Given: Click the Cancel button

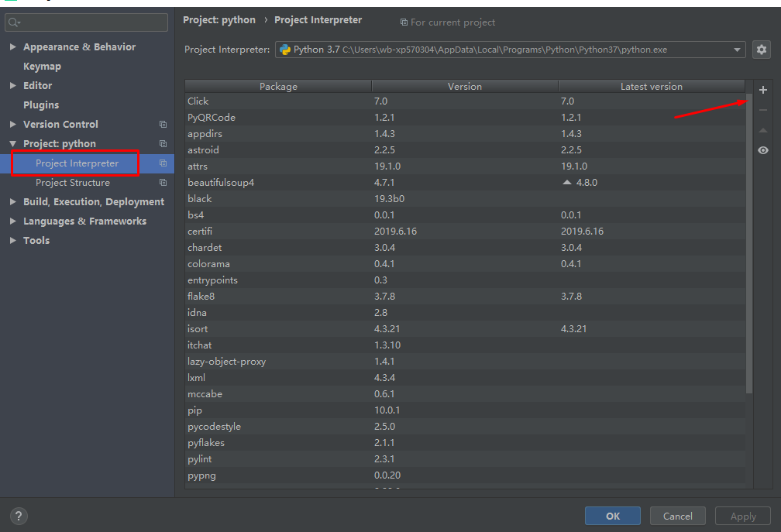Looking at the screenshot, I should coord(677,516).
